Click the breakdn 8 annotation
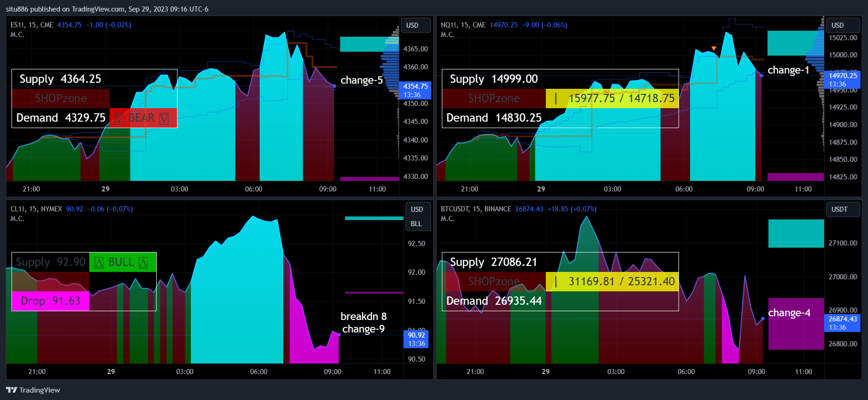 (x=363, y=317)
